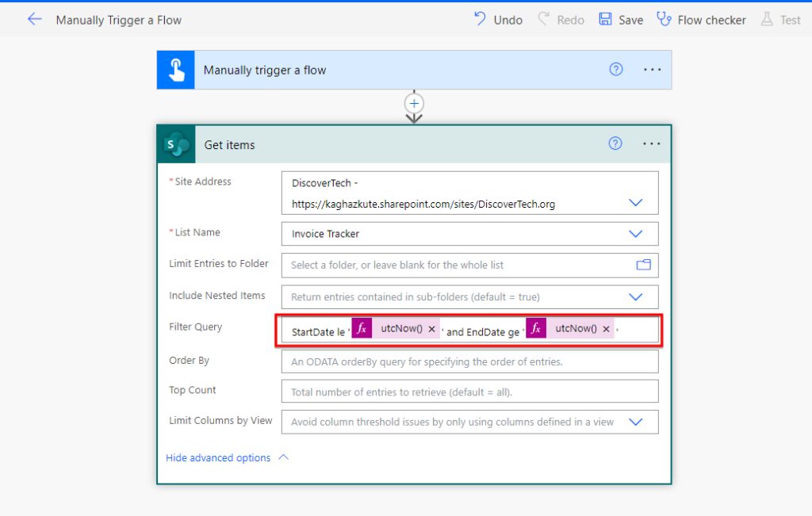Insert a new step with the plus button
The image size is (812, 516).
pos(414,104)
